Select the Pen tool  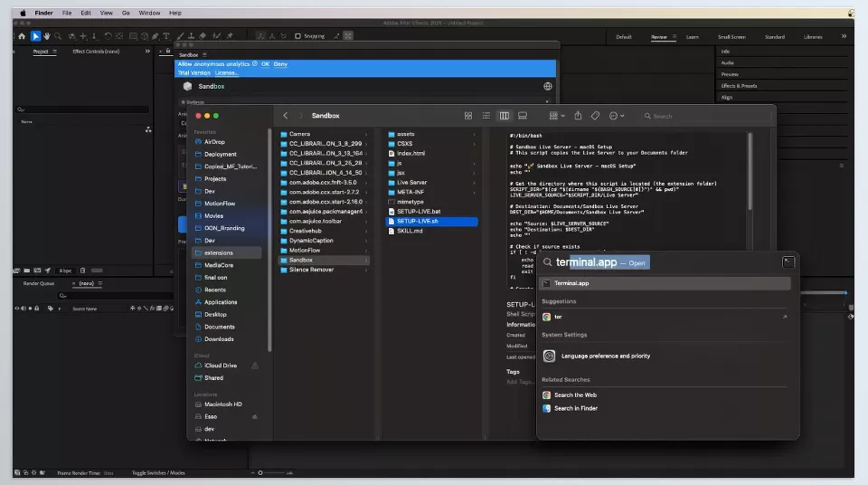tap(156, 36)
